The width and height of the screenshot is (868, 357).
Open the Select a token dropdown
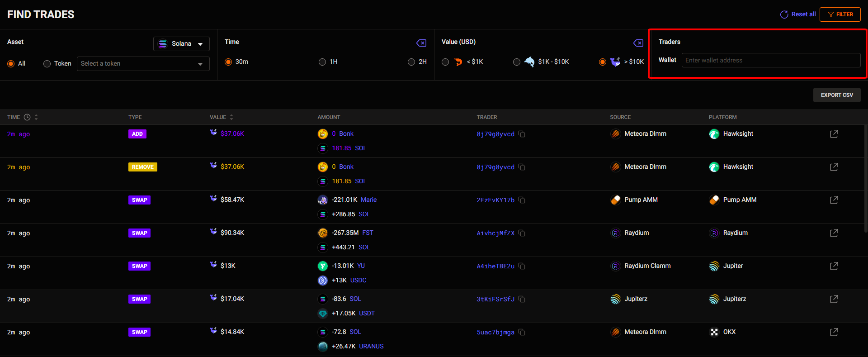point(143,64)
